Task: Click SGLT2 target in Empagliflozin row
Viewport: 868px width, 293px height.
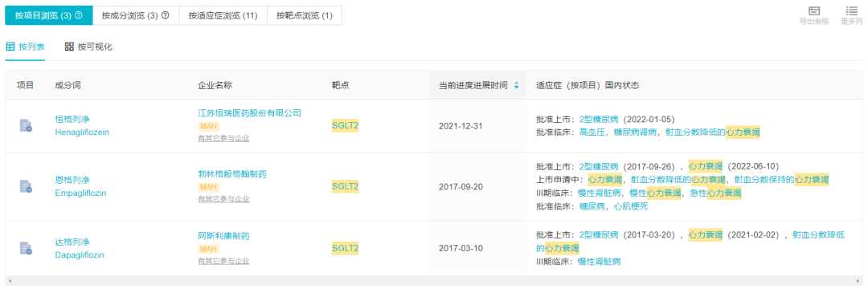Action: (x=346, y=187)
